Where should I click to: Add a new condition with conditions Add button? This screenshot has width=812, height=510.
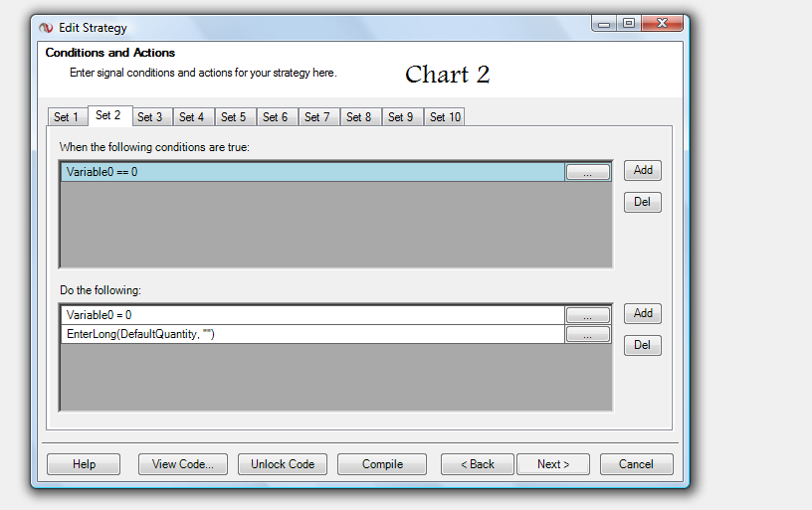pos(643,170)
